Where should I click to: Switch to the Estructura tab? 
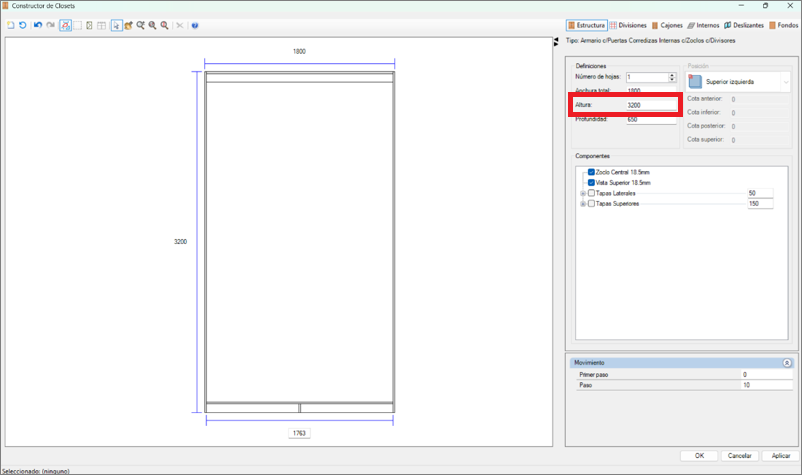[x=586, y=25]
